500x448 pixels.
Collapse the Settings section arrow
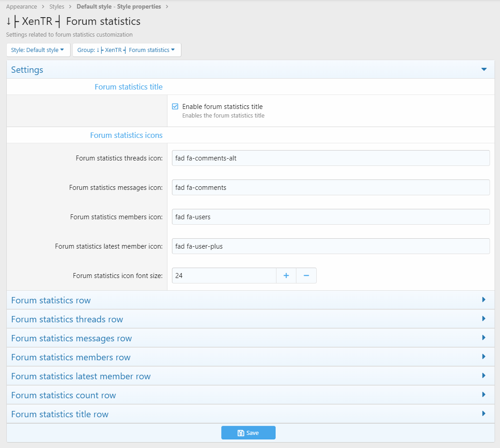tap(484, 70)
